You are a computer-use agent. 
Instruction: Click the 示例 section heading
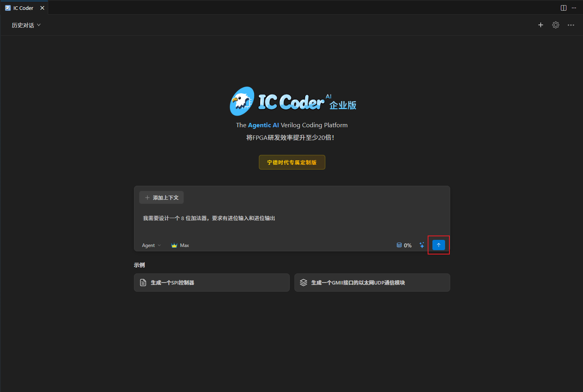139,265
